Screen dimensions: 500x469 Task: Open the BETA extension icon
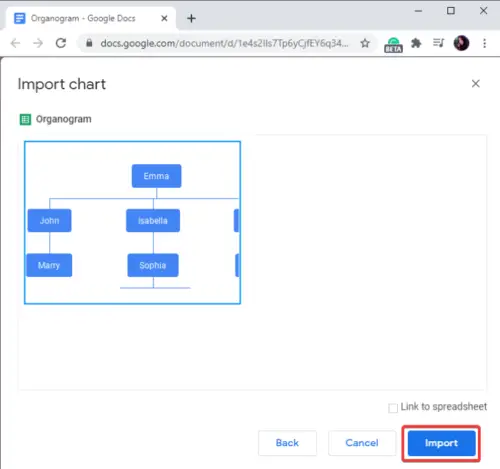(x=393, y=45)
